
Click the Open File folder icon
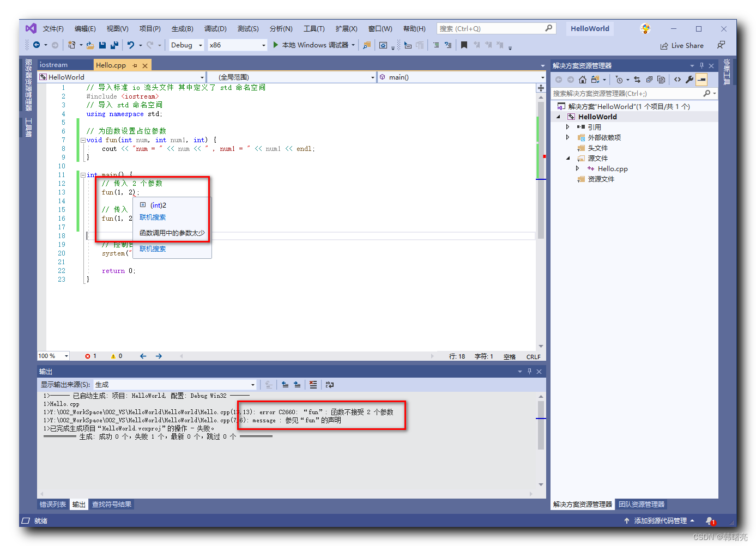pyautogui.click(x=90, y=45)
